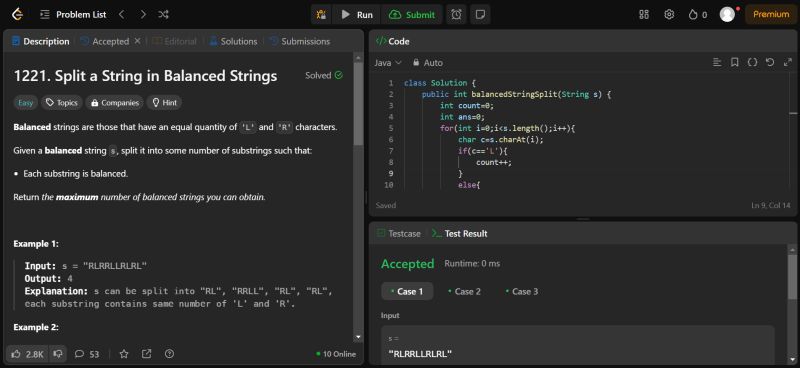Open the Editorial tab

click(174, 41)
